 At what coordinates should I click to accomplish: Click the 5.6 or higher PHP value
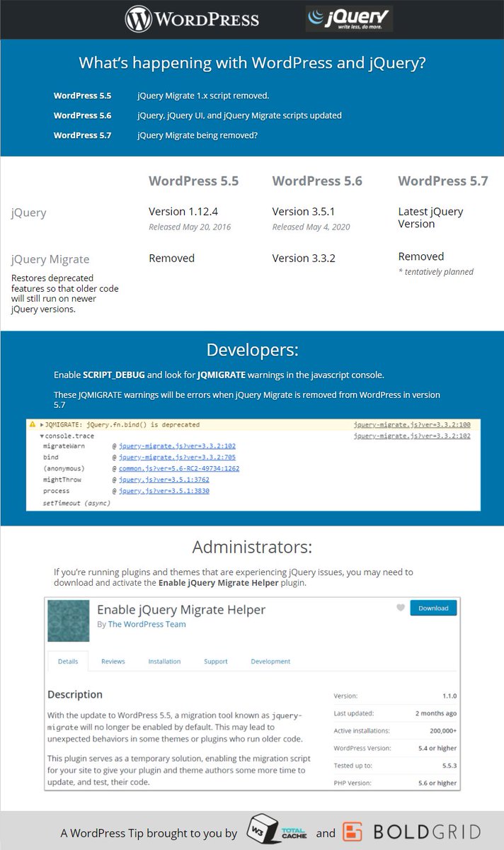[x=437, y=783]
